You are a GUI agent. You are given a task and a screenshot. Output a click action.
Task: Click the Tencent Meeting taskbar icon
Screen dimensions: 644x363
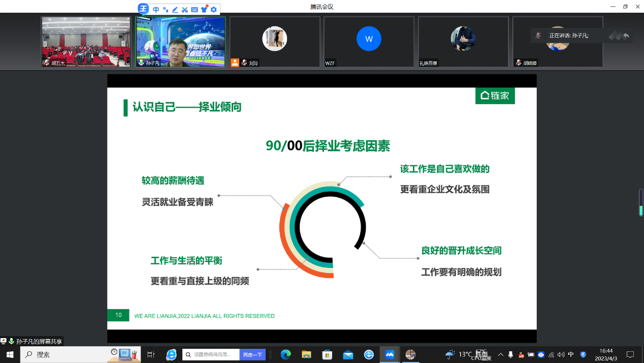click(x=390, y=354)
